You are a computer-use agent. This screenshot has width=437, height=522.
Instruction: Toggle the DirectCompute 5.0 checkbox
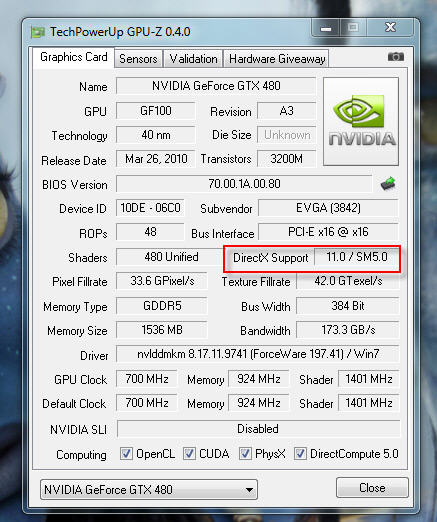300,454
